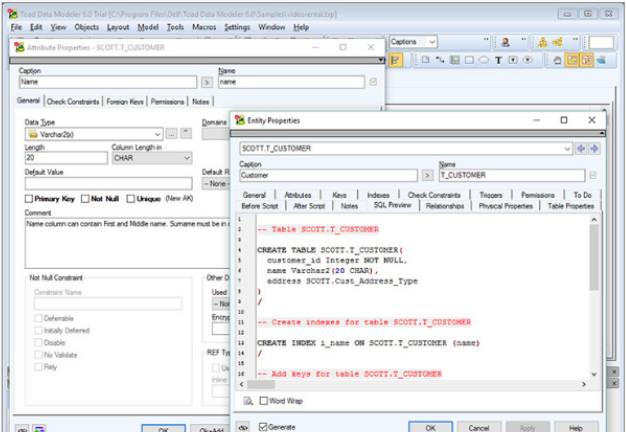Open the SCOTT.T_CUSTOMER entity dropdown
The image size is (626, 432).
point(567,149)
